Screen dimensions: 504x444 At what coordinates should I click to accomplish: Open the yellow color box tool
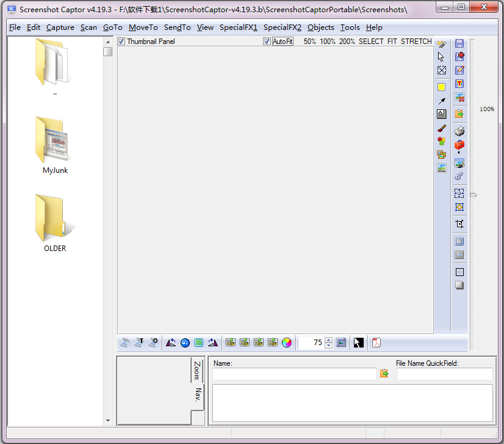[441, 87]
